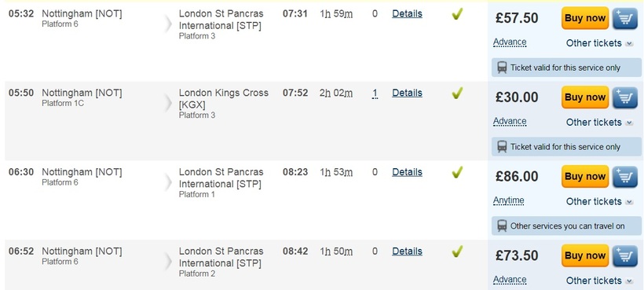Expand Other tickets for 05:32 train
This screenshot has width=644, height=290.
[600, 43]
